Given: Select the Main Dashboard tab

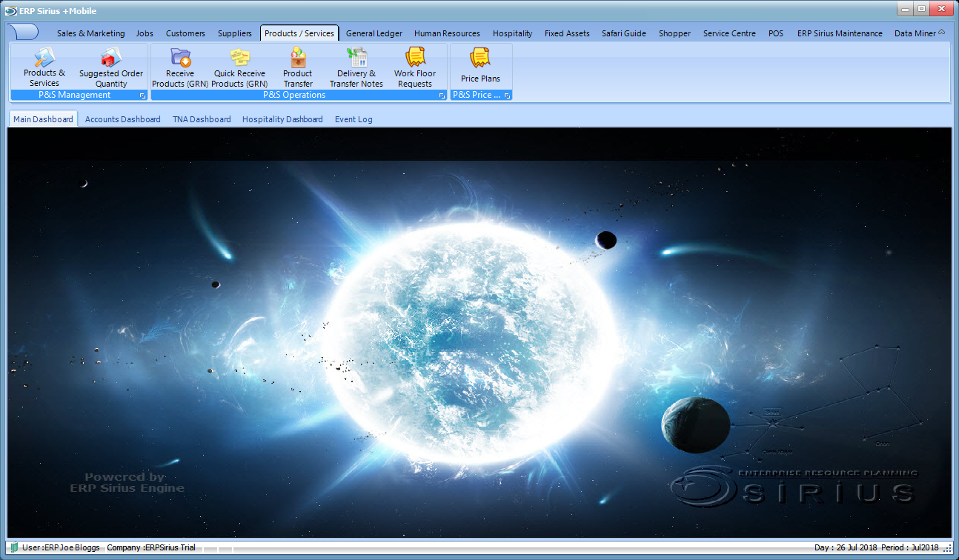Looking at the screenshot, I should (43, 119).
